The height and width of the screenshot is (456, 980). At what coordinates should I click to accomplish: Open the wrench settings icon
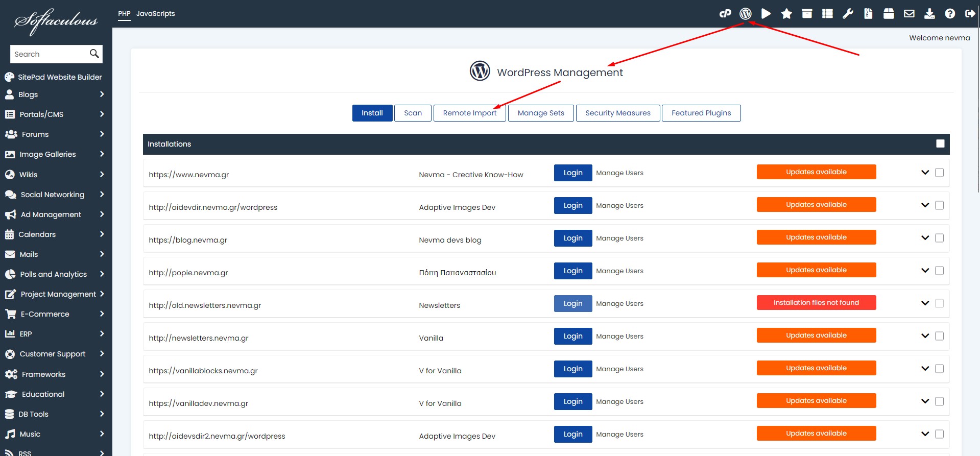pyautogui.click(x=848, y=14)
